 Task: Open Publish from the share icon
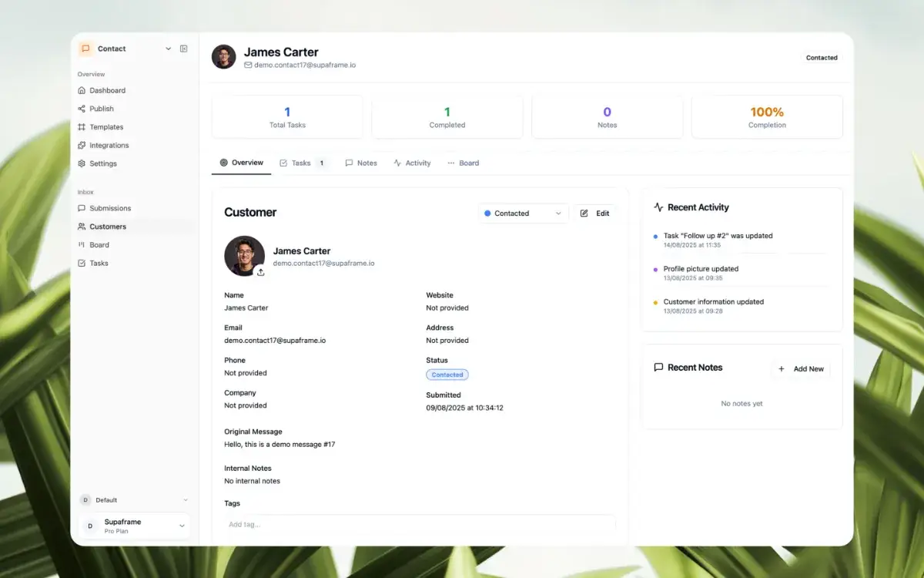tap(82, 109)
